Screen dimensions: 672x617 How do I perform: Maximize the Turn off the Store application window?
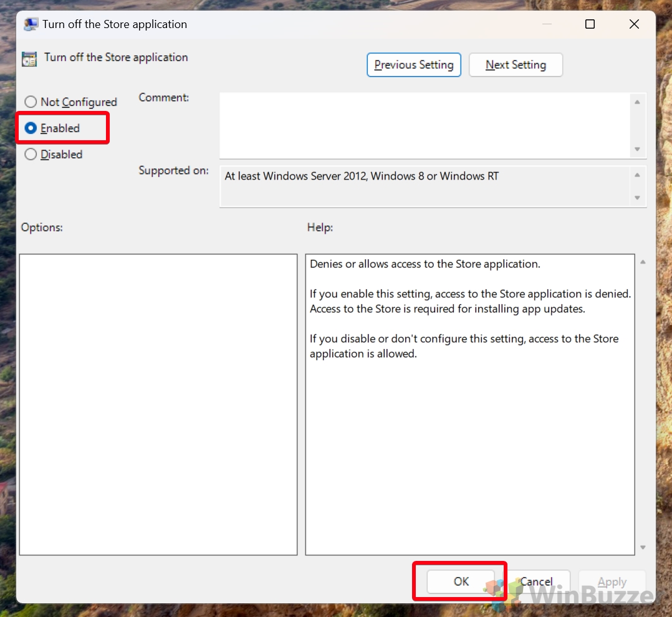(590, 24)
